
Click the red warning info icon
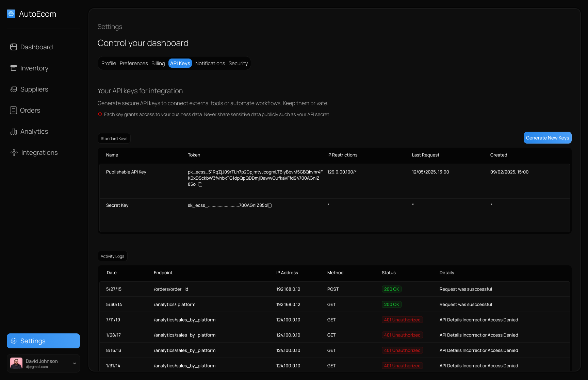coord(100,114)
